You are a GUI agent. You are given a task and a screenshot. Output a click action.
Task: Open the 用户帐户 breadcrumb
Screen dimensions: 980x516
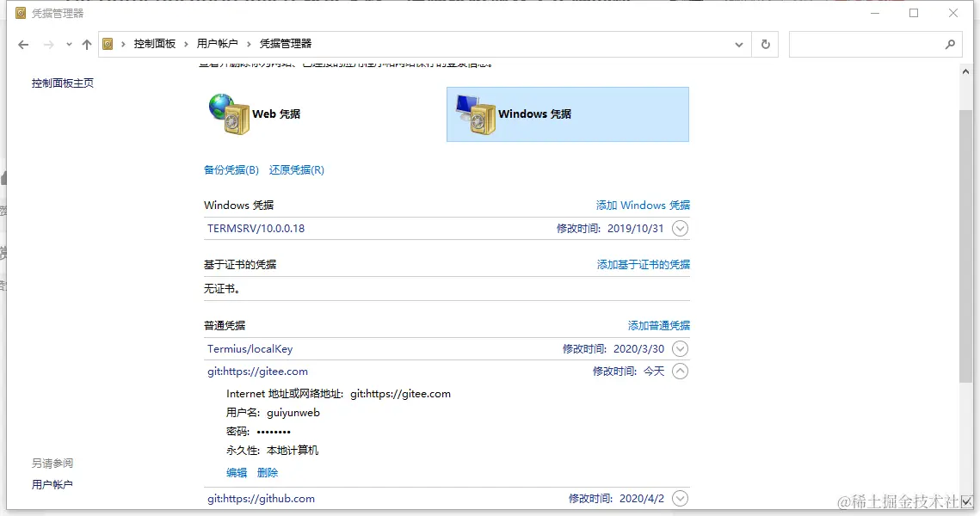click(217, 44)
